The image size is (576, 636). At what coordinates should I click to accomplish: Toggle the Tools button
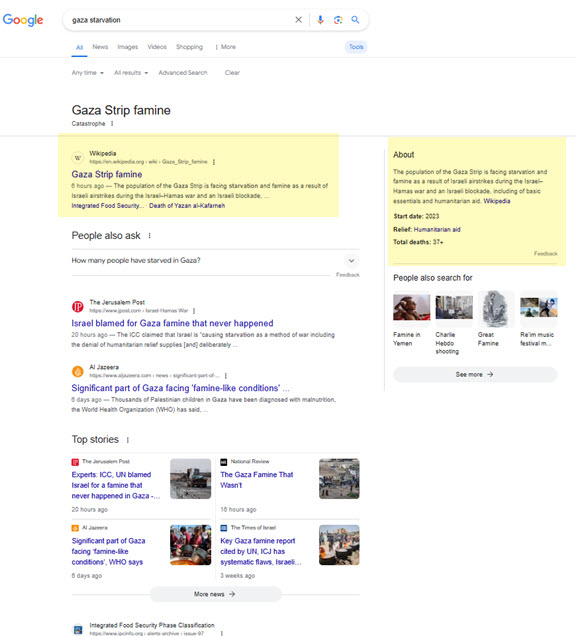coord(356,47)
